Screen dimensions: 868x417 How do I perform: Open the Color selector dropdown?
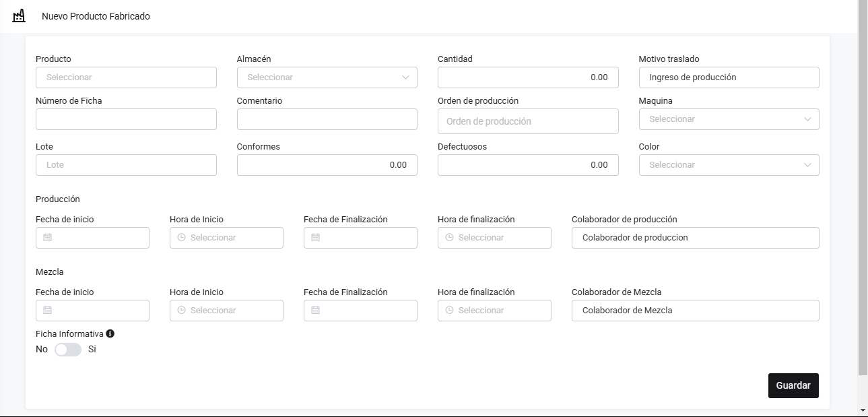729,165
